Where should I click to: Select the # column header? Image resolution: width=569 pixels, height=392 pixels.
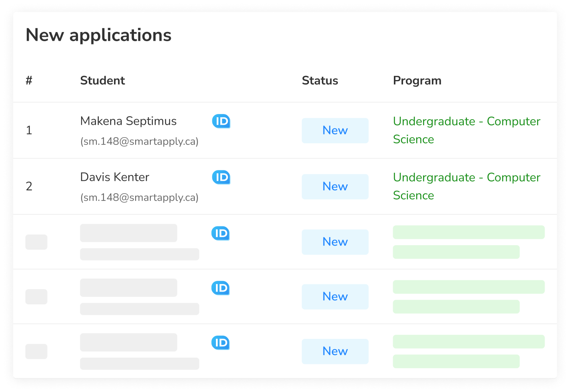pos(28,80)
